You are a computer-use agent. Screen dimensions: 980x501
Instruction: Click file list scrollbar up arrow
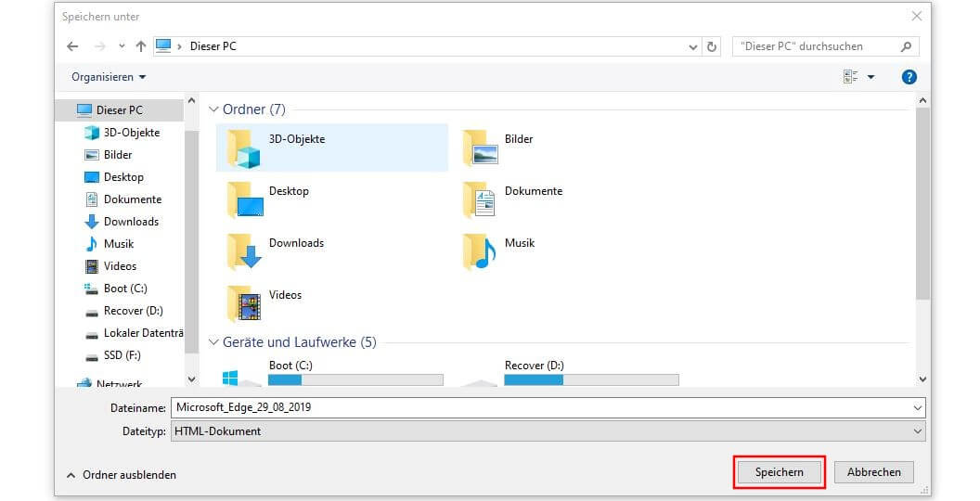click(922, 100)
